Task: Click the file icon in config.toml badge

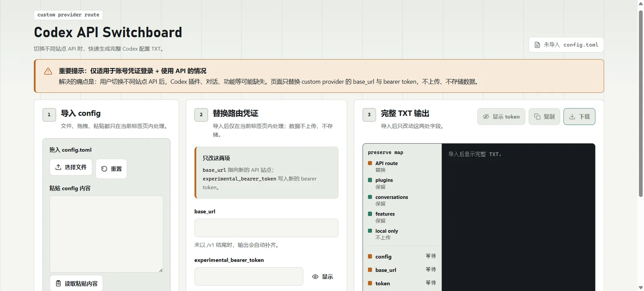Action: (537, 45)
